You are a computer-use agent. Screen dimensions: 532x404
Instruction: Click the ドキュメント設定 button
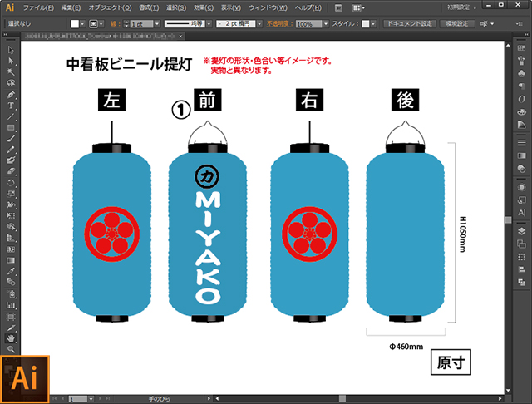coord(408,24)
